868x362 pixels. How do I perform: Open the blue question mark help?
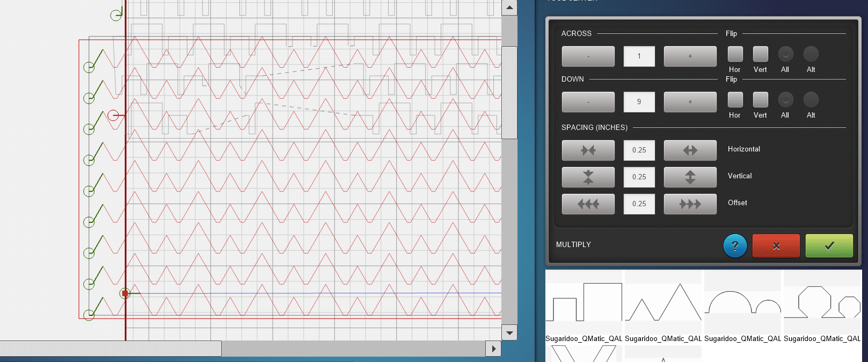point(735,246)
